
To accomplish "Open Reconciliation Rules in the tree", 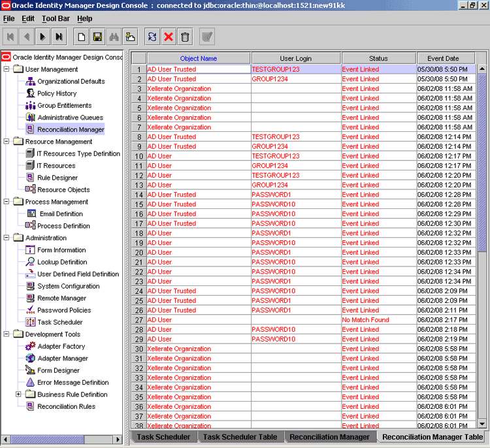I will [66, 406].
